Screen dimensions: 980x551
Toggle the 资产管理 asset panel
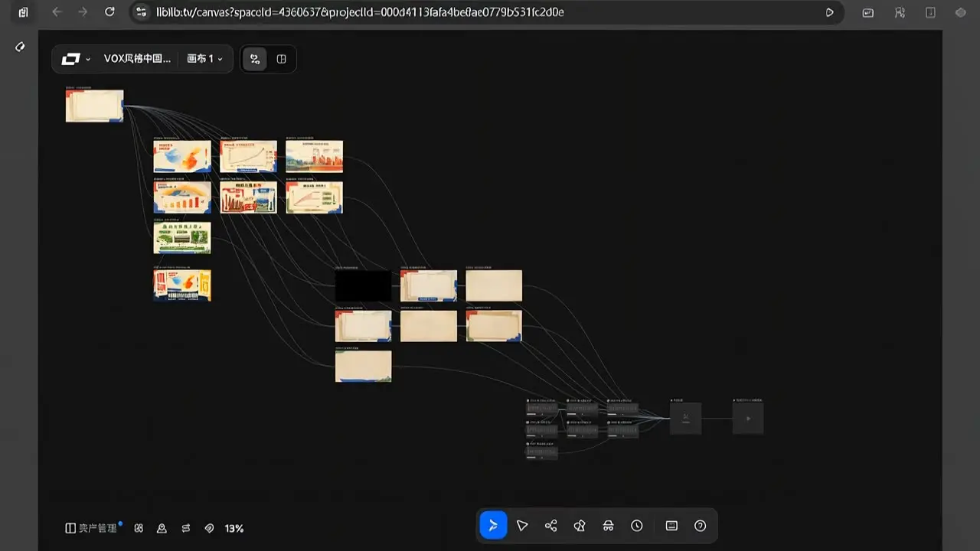click(x=92, y=528)
